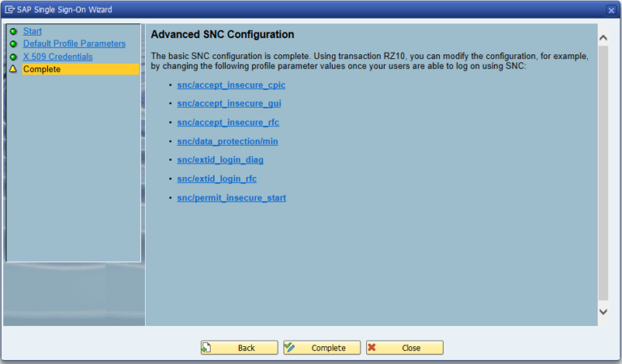Click scrollbar down arrow in content pane

(603, 311)
